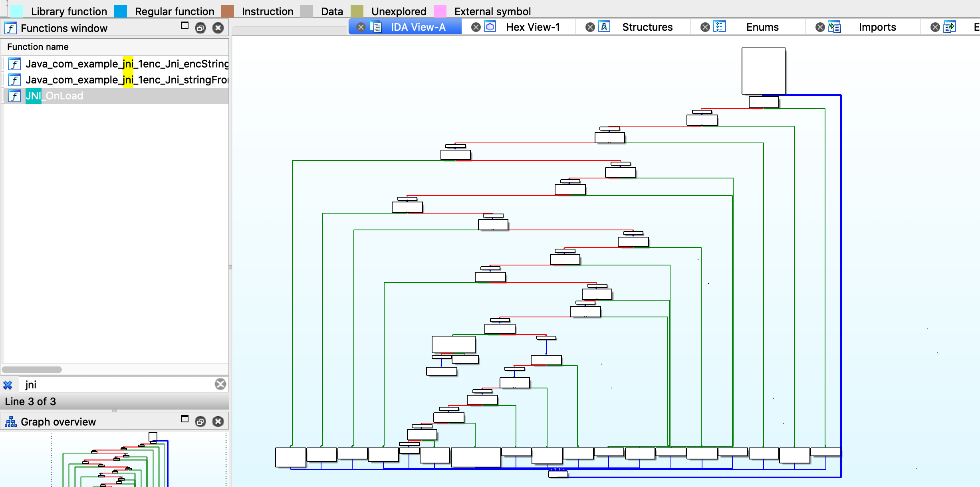Select the Jni_stringFrom function entry
This screenshot has width=980, height=487.
127,80
